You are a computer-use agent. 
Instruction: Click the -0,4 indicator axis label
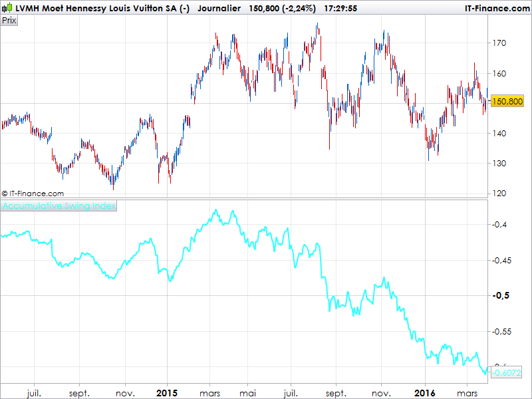[499, 225]
